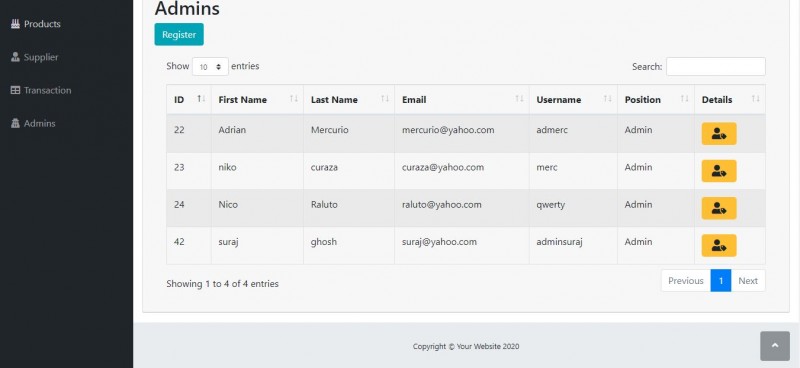The width and height of the screenshot is (800, 368).
Task: Sort table by ID column arrows
Action: 201,99
